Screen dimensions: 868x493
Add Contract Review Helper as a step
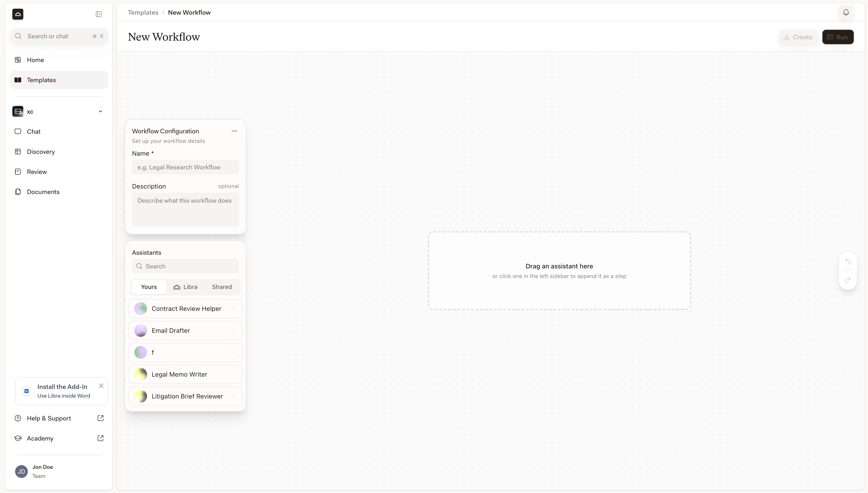coord(185,309)
